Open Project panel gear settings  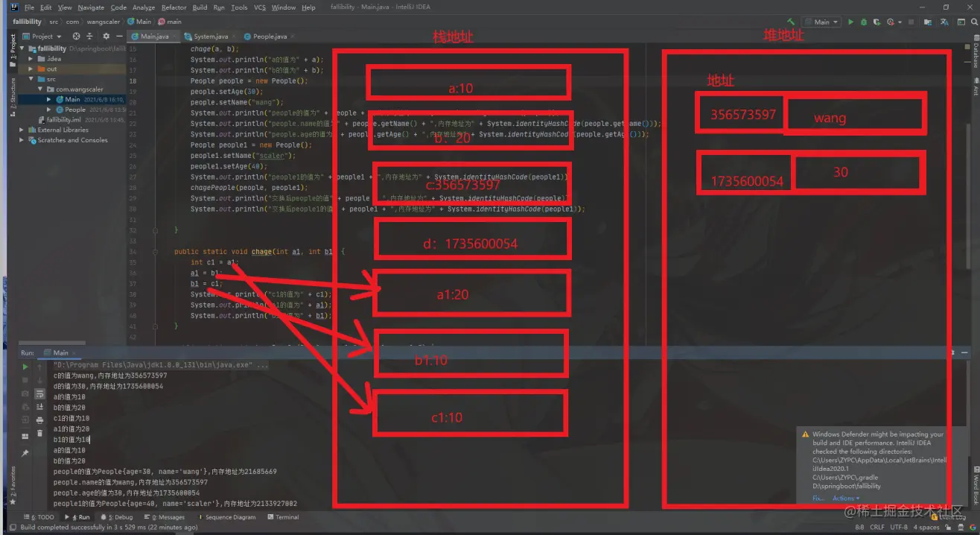click(106, 36)
